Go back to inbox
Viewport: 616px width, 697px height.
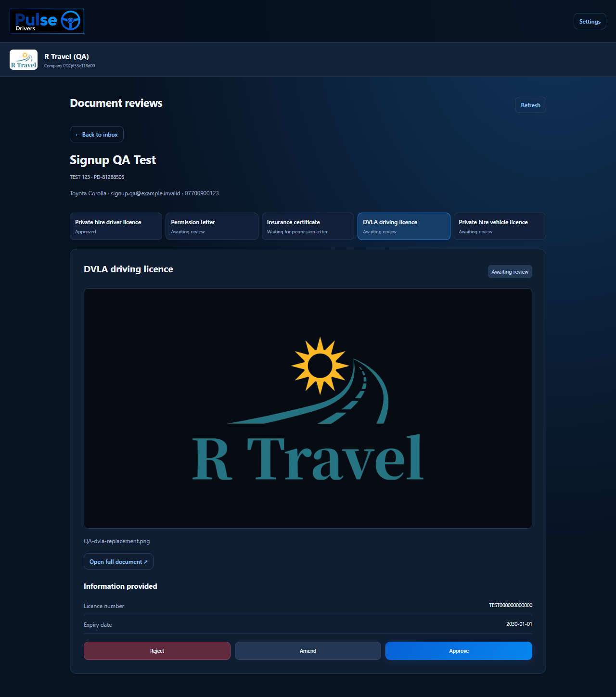click(97, 134)
